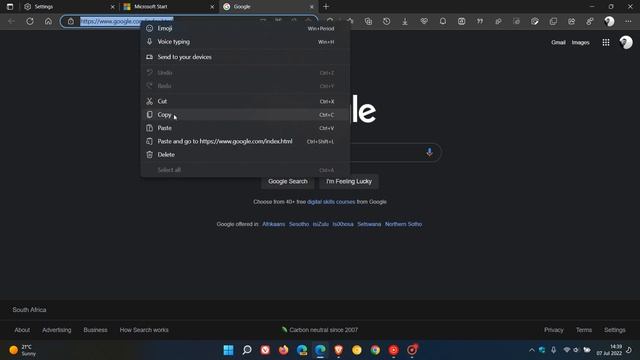
Task: Open the Settings footer link
Action: (614, 330)
